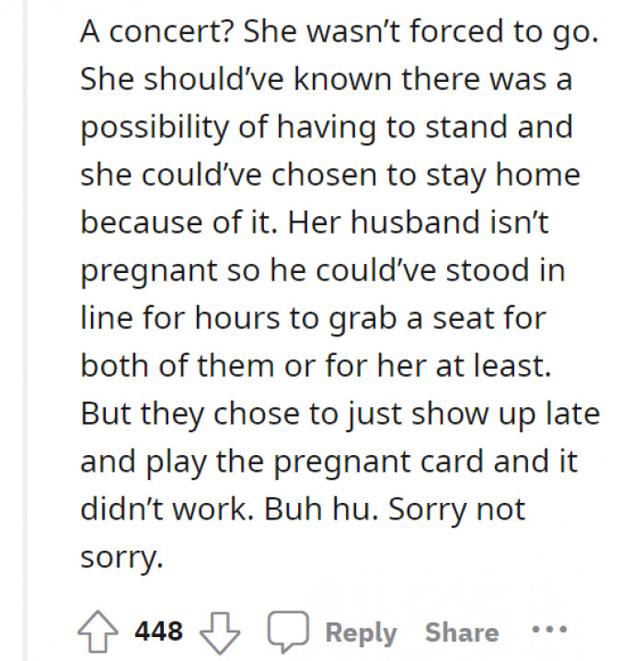Click the Reply button
This screenshot has width=644, height=661.
pyautogui.click(x=361, y=633)
